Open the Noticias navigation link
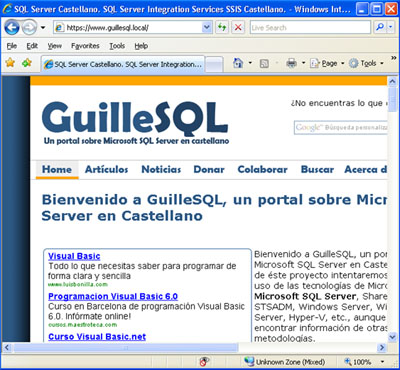The height and width of the screenshot is (370, 400). (161, 169)
